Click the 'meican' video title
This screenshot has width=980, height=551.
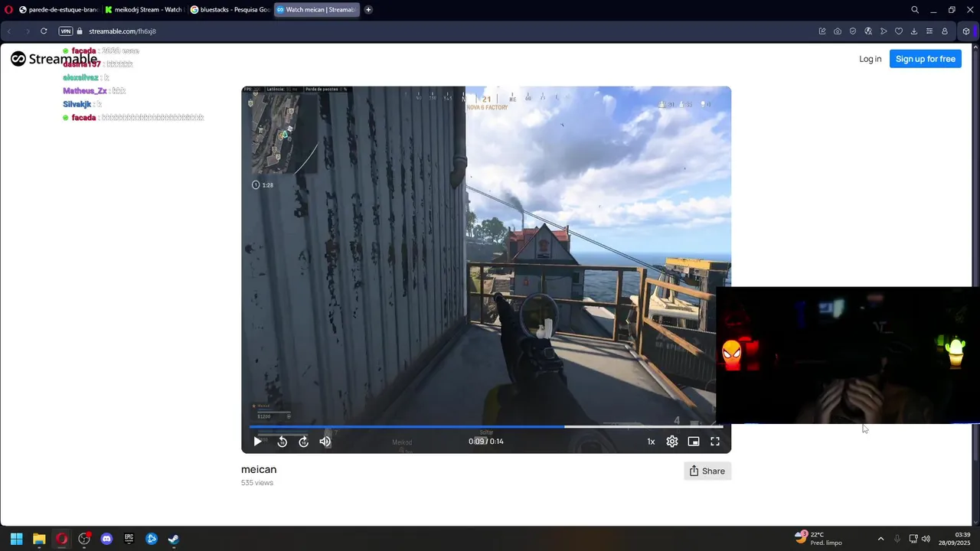[x=259, y=469]
